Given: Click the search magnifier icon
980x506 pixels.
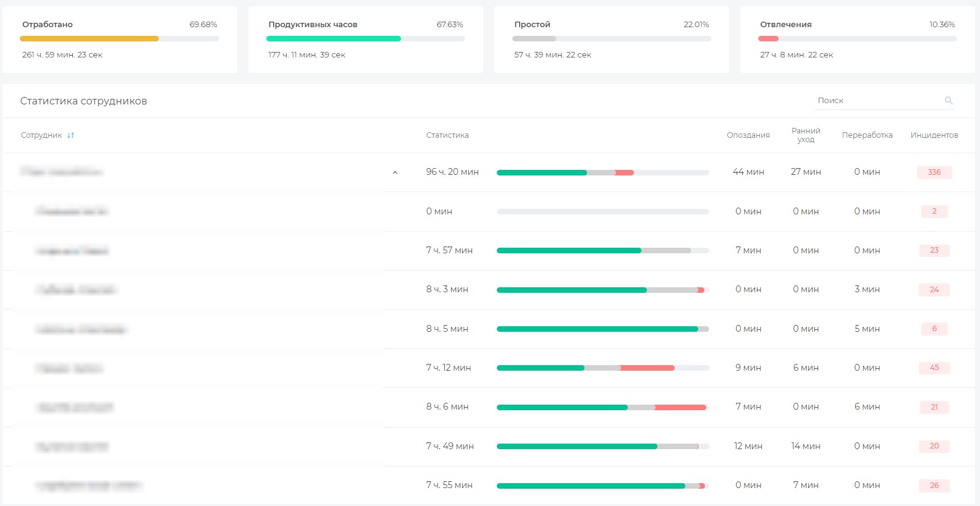Looking at the screenshot, I should pyautogui.click(x=948, y=101).
